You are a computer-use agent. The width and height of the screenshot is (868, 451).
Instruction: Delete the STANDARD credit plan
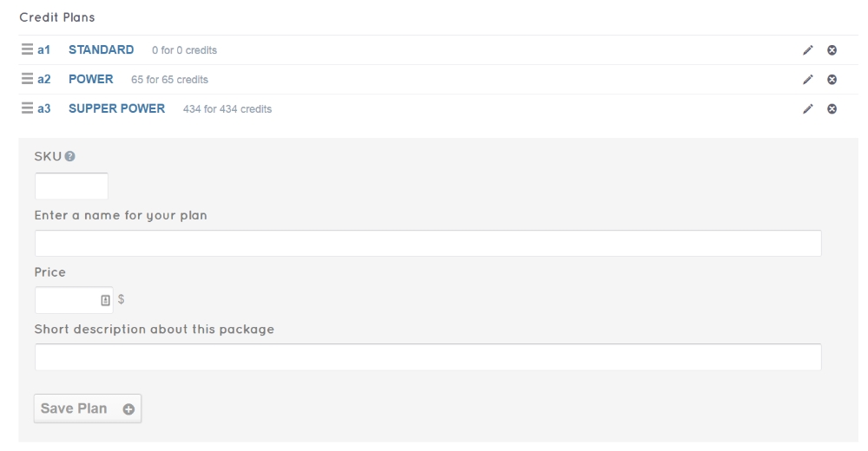click(832, 50)
